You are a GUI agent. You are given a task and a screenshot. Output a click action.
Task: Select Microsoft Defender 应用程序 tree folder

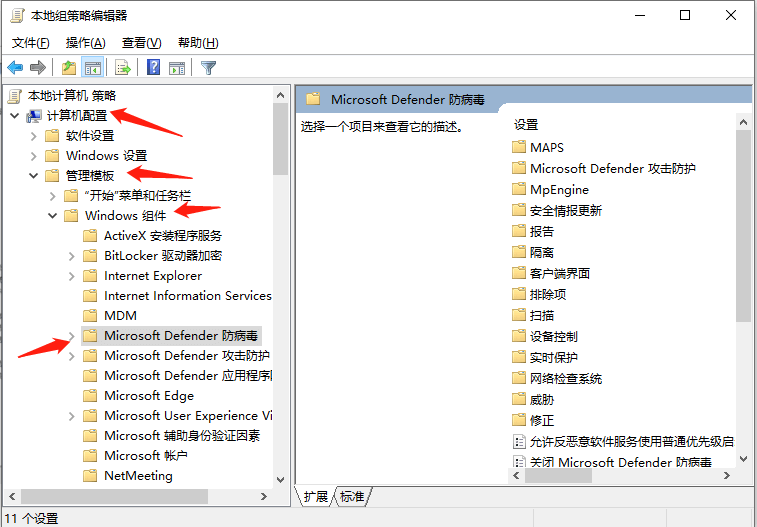(188, 375)
